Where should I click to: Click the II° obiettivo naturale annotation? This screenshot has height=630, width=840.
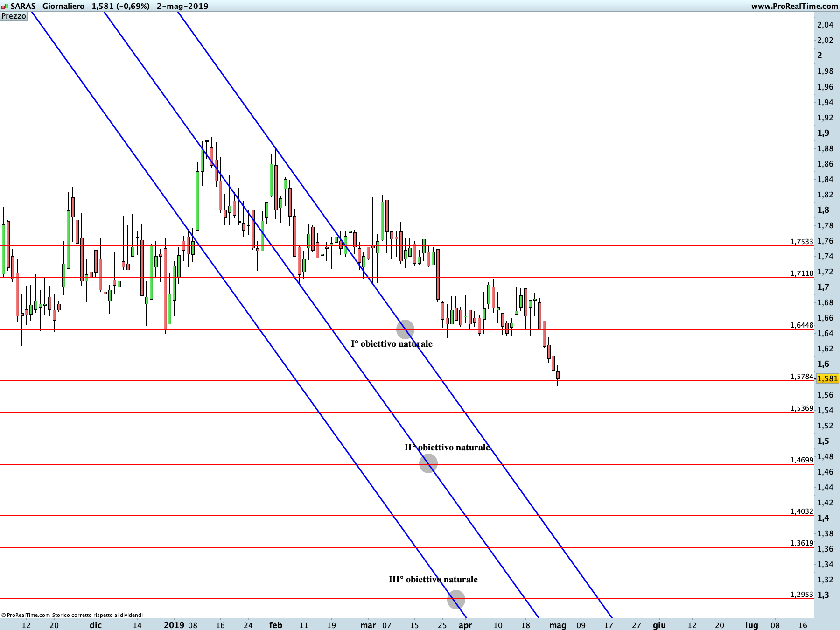(x=447, y=448)
